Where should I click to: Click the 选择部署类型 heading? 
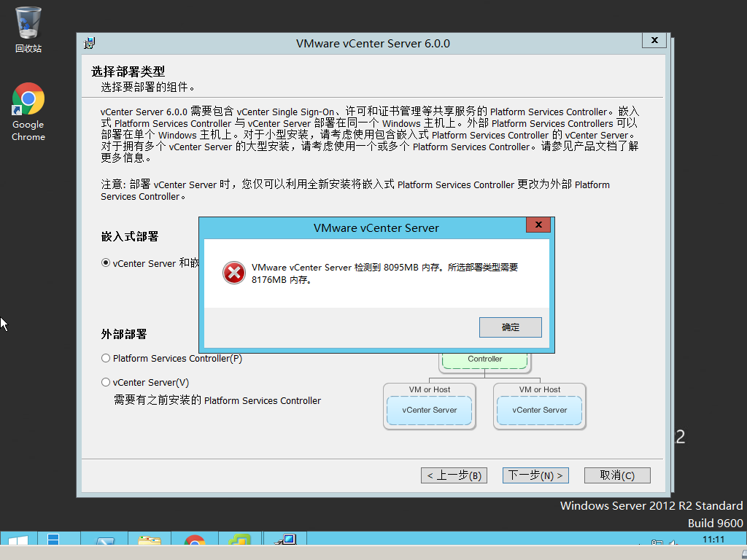pyautogui.click(x=128, y=71)
